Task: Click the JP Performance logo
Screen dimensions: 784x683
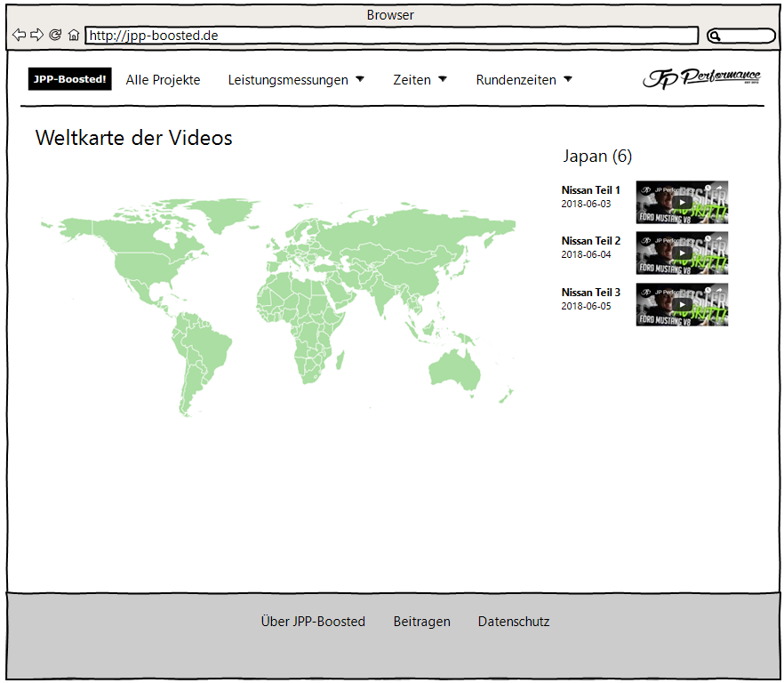Action: click(703, 78)
